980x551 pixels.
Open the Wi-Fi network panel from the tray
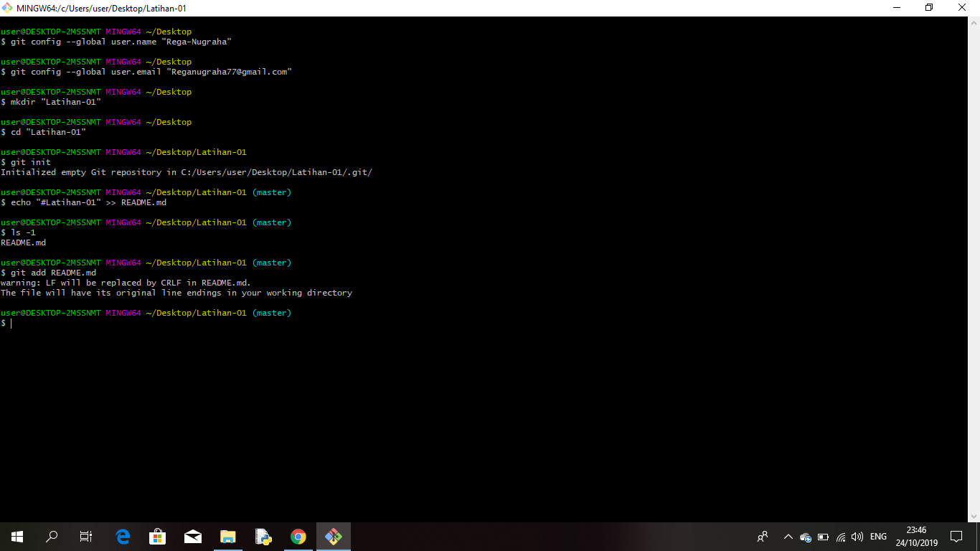click(x=839, y=536)
